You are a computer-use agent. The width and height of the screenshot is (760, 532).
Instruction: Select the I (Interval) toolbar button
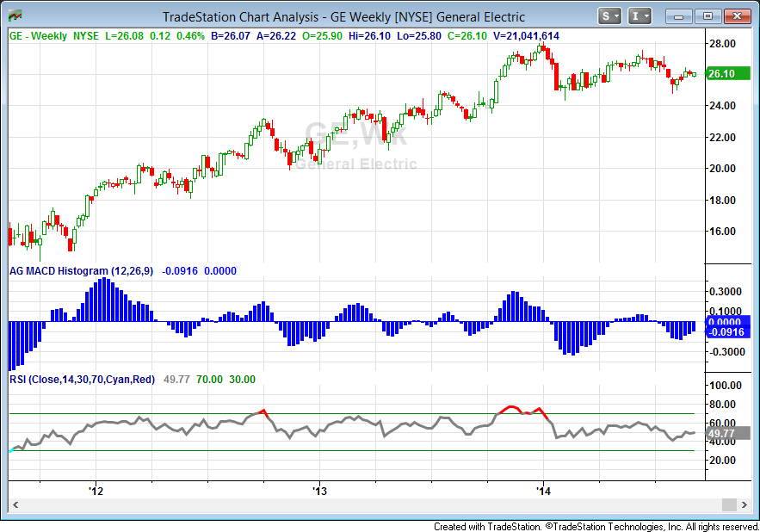(x=636, y=15)
